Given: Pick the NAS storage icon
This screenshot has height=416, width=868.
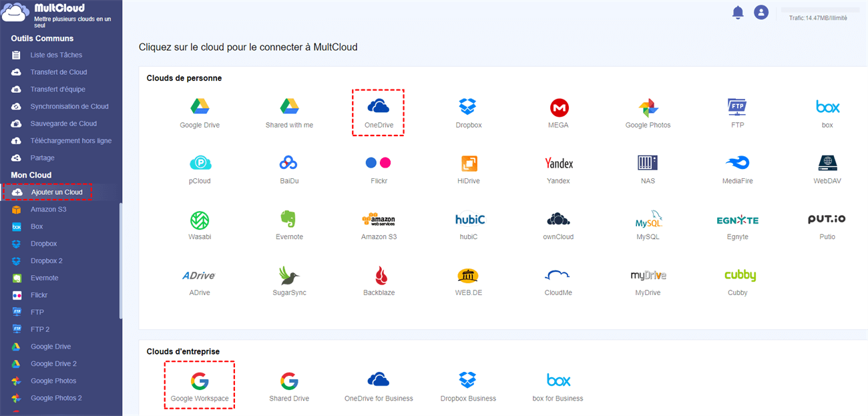Looking at the screenshot, I should point(648,163).
